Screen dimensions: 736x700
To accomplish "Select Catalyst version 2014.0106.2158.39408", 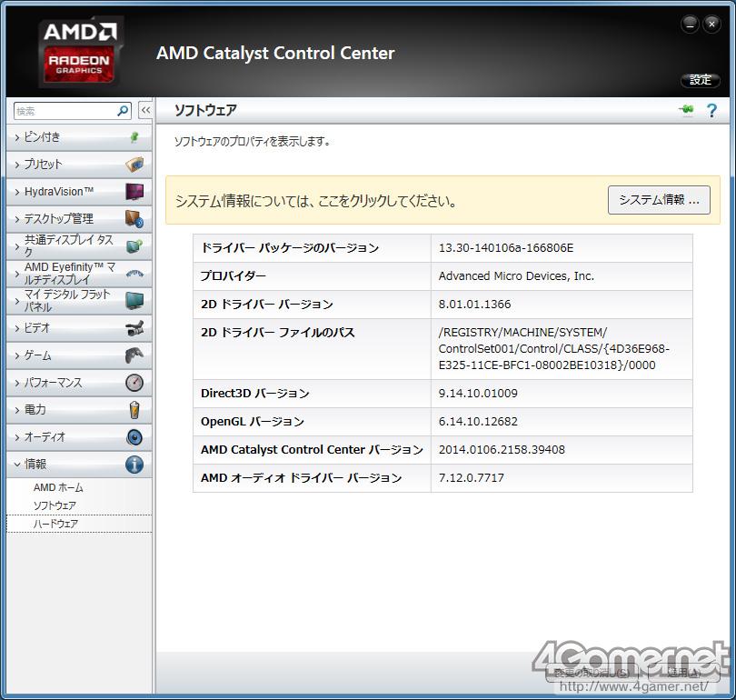I will tap(502, 450).
